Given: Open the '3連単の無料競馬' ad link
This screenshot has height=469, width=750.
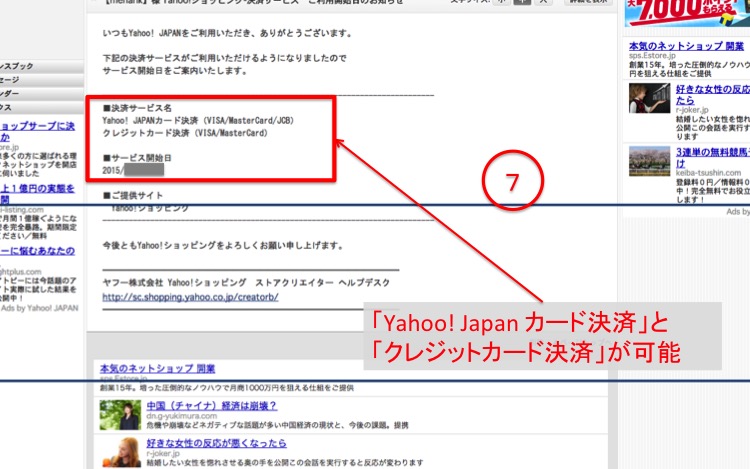Looking at the screenshot, I should [x=713, y=157].
